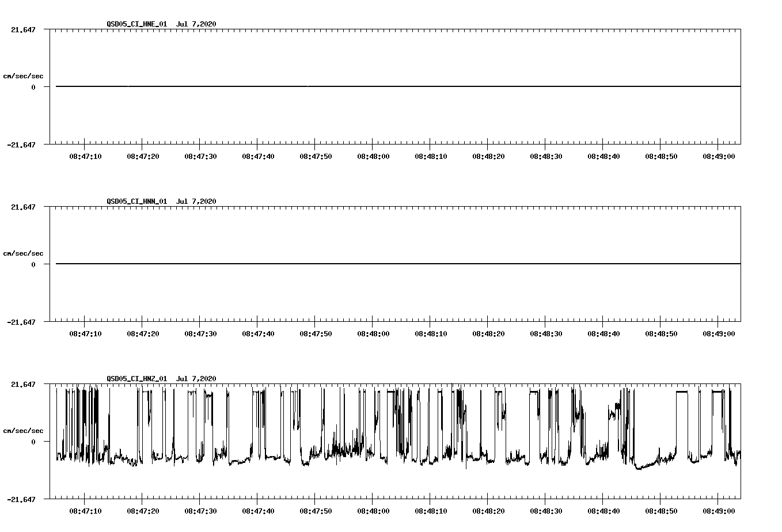The width and height of the screenshot is (782, 532).
Task: Click 08:48:00 time label on HNE chart
Action: click(373, 157)
